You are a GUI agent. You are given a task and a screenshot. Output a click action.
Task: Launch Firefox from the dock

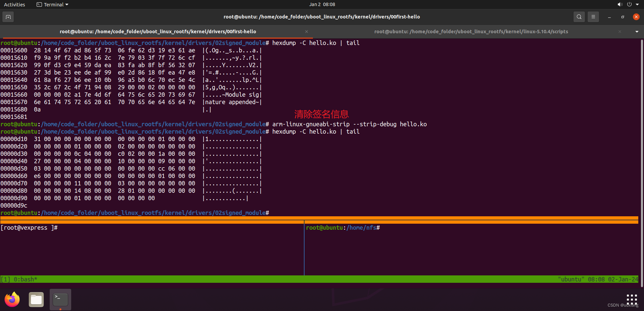coord(12,300)
